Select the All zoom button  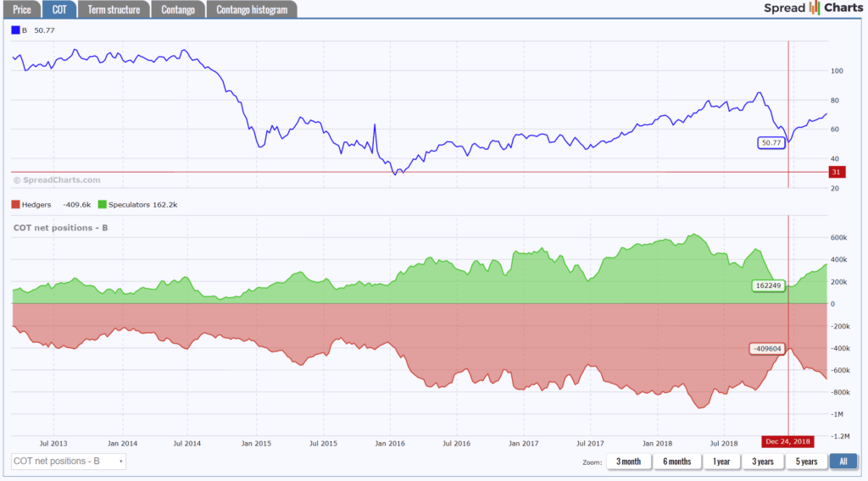click(843, 461)
